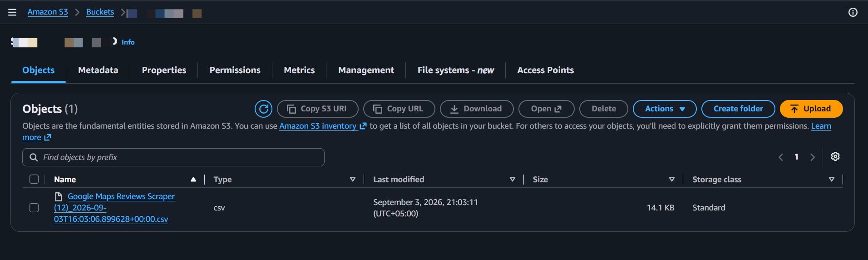The image size is (868, 260).
Task: Open Amazon S3 breadcrumb link
Action: (48, 12)
